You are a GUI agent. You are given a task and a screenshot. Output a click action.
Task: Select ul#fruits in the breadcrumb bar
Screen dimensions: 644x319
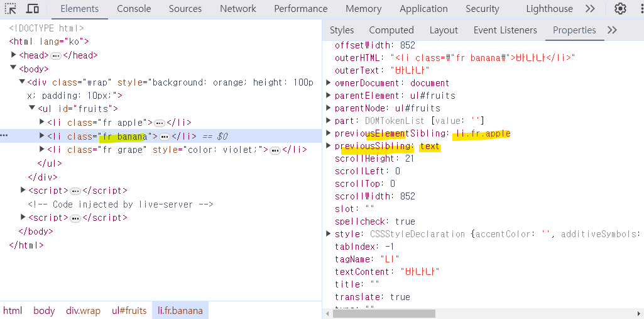pos(129,310)
